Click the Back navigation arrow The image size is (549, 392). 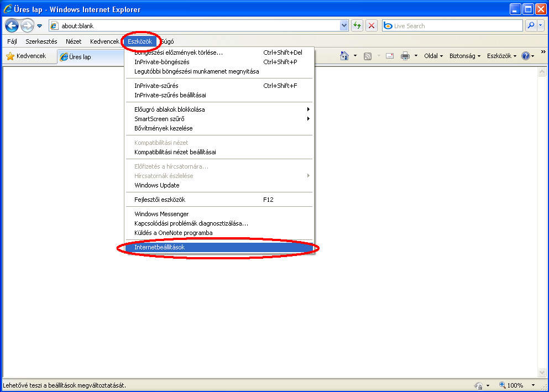click(12, 25)
